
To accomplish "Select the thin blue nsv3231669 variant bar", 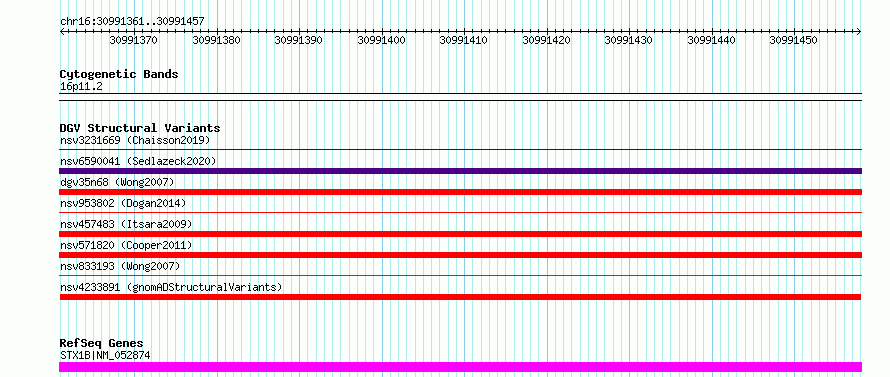I will (460, 150).
